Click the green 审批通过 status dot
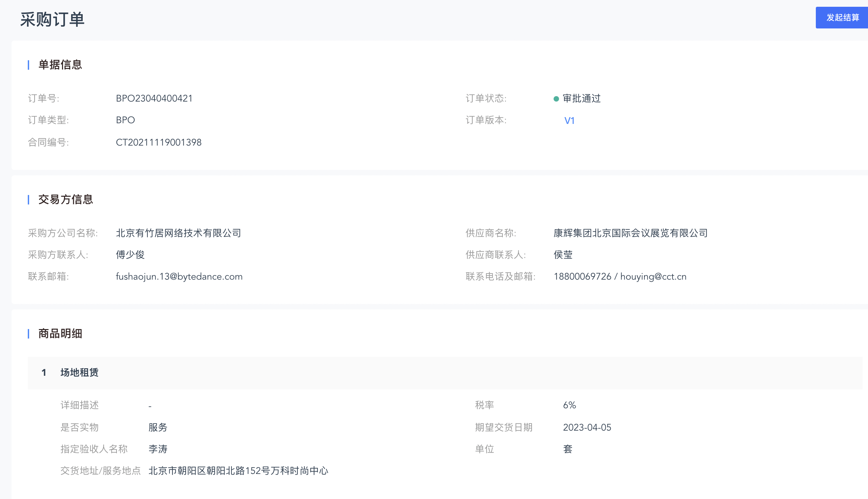The width and height of the screenshot is (868, 499). coord(556,99)
